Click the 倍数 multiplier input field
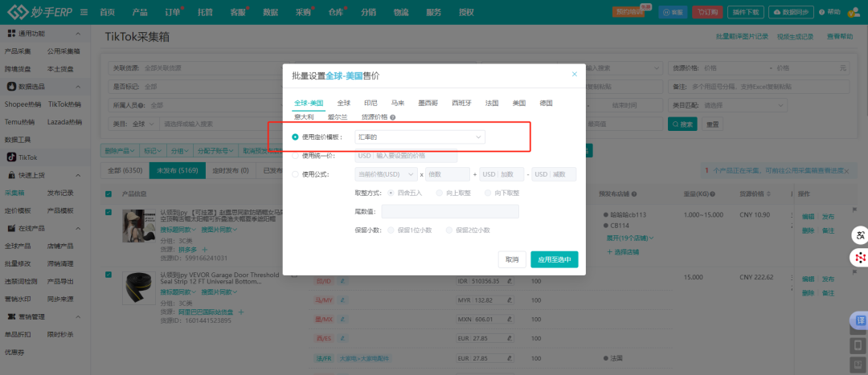Viewport: 868px width, 375px height. click(x=448, y=174)
